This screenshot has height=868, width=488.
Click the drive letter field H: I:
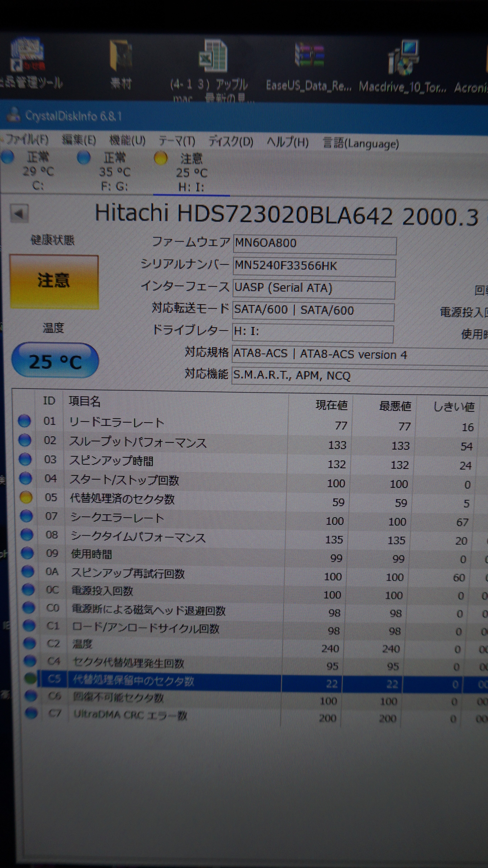313,333
